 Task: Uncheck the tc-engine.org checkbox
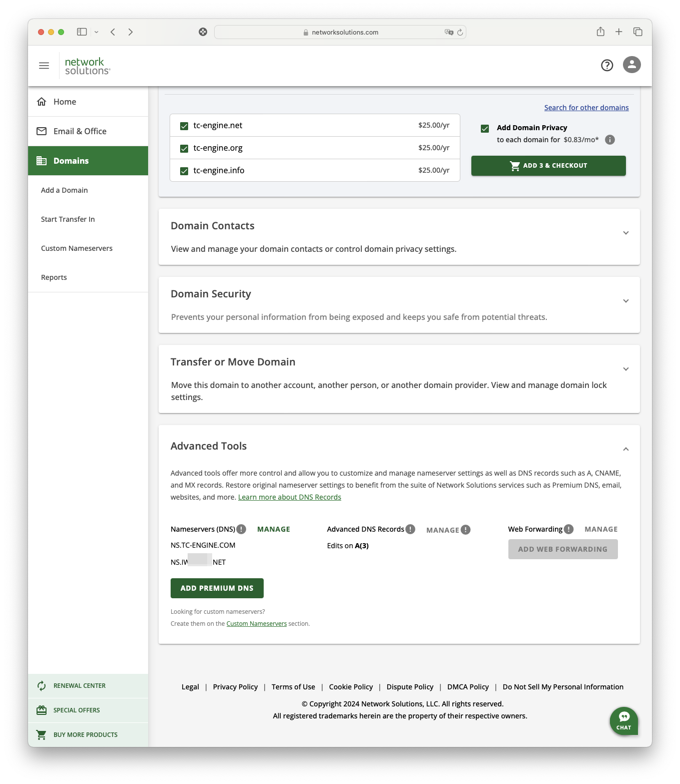point(184,148)
